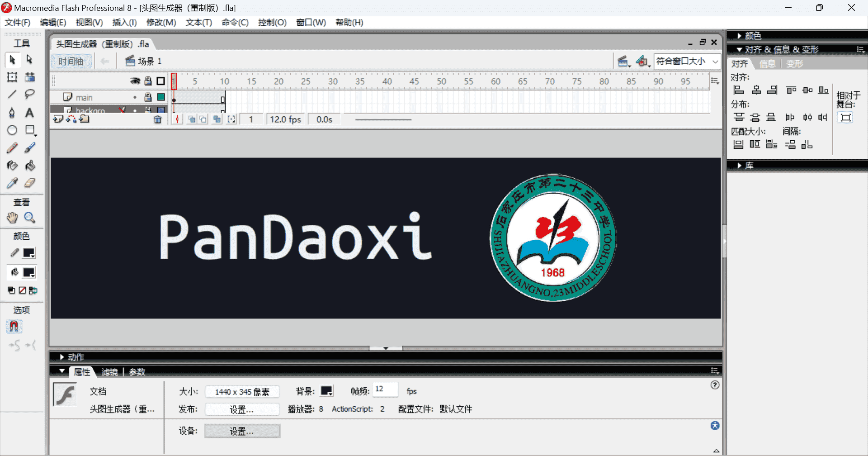
Task: Open publish settings via the 设置 button
Action: pos(242,409)
